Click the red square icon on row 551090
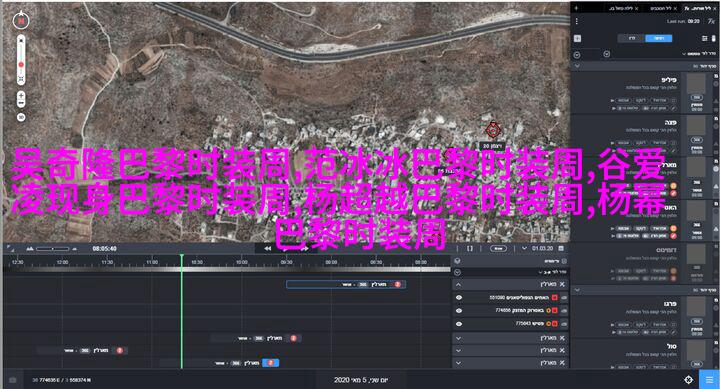 tap(555, 298)
